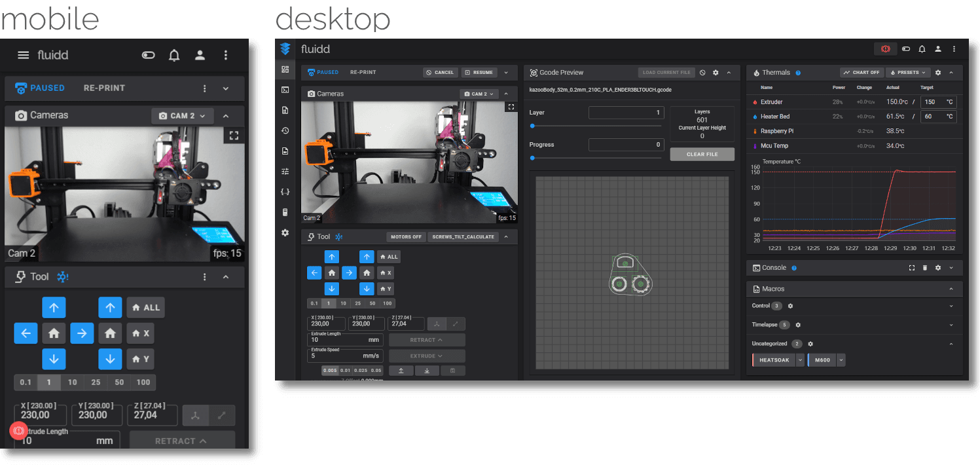The height and width of the screenshot is (465, 980).
Task: Expand the Timelapse macros category
Action: coord(951,325)
